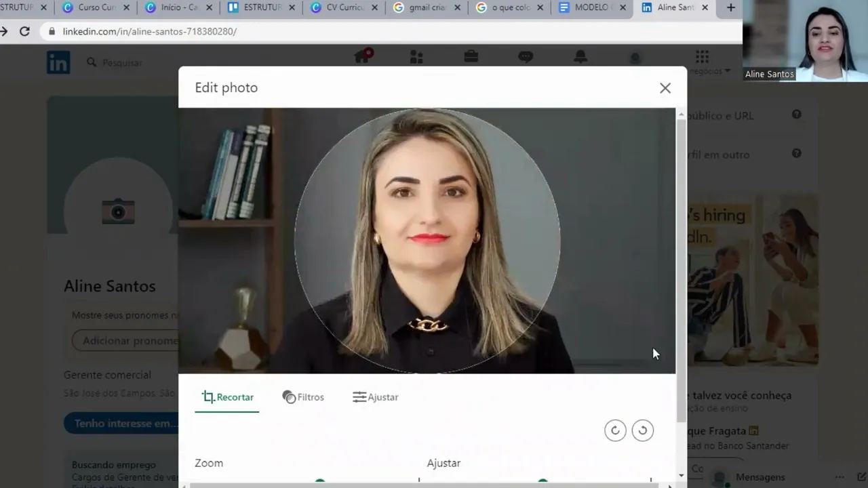Open the Ajustar tab with sliders icon
Viewport: 868px width, 488px height.
(x=375, y=397)
